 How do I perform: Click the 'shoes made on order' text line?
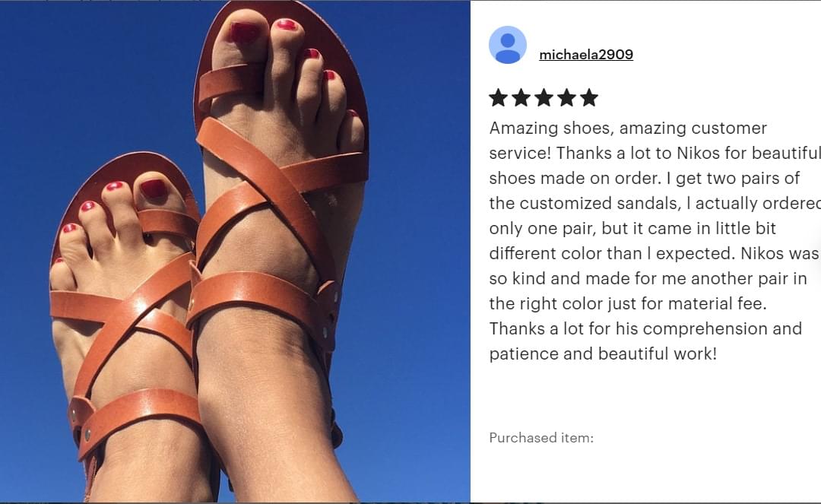coord(644,179)
